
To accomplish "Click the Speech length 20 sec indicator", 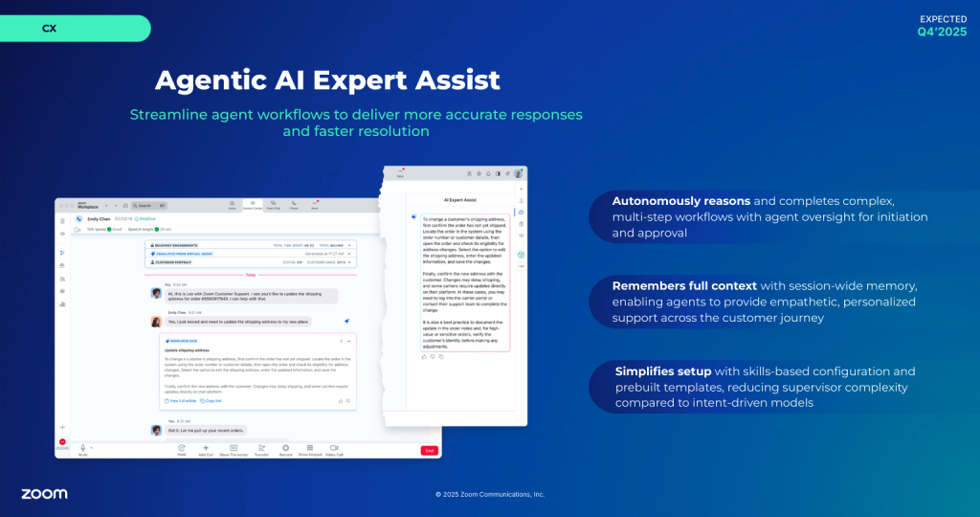I will (x=149, y=230).
